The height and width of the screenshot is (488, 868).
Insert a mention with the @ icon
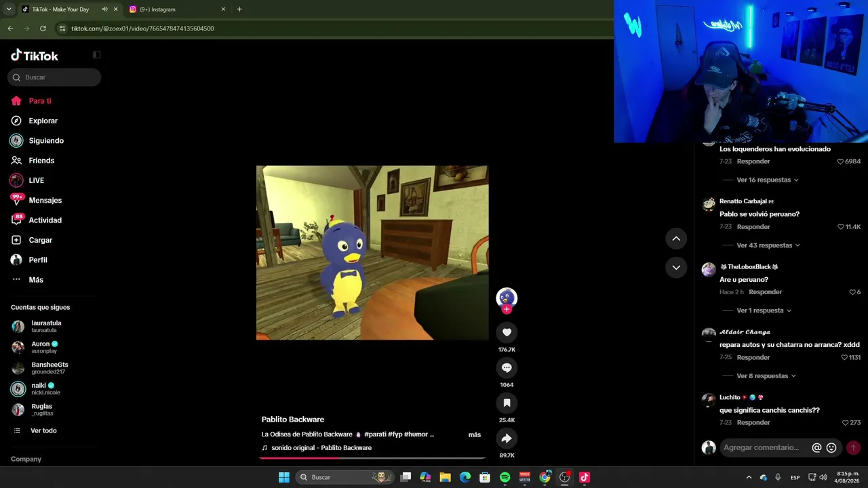point(816,447)
